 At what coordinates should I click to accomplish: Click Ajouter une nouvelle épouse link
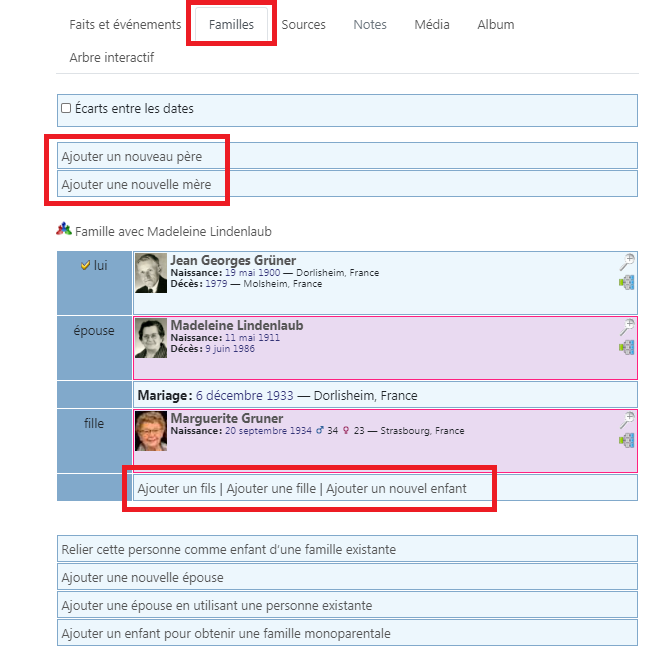pyautogui.click(x=142, y=577)
